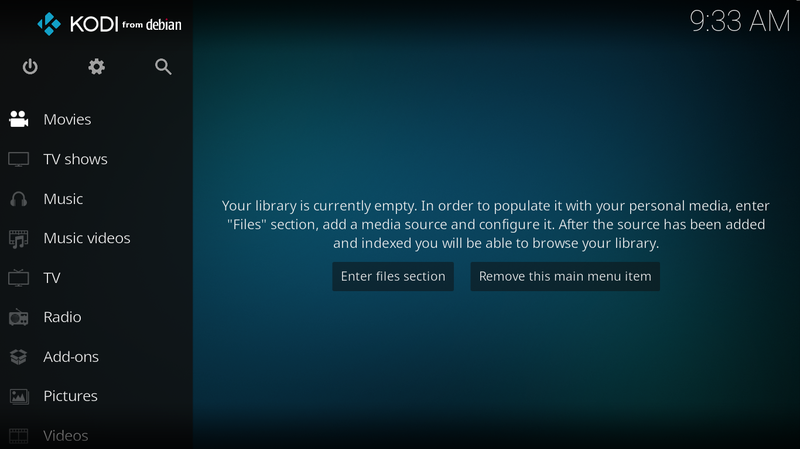Screen dimensions: 800x449
Task: Select the Add-ons text label
Action: (x=71, y=357)
